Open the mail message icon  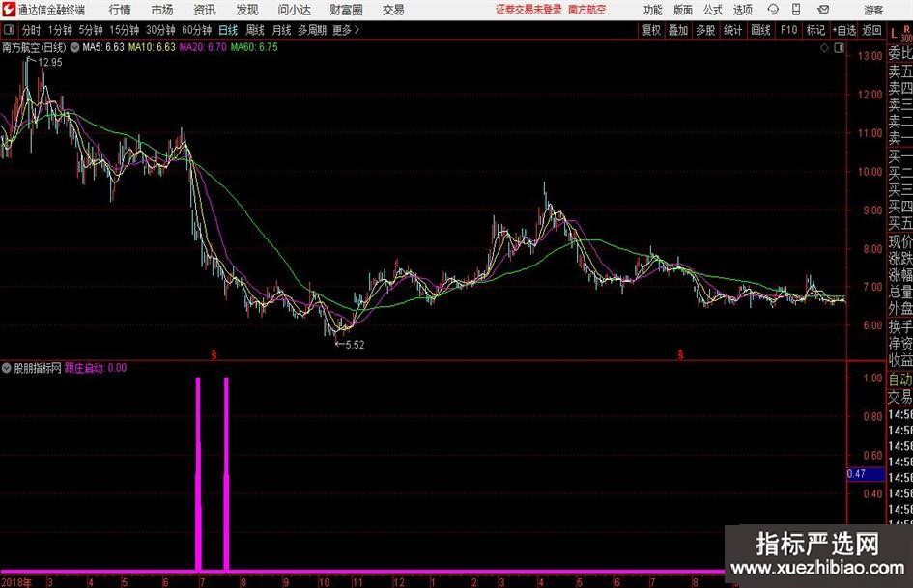tap(823, 10)
